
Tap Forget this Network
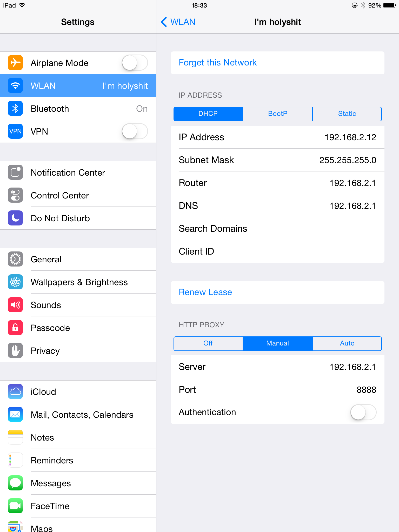[278, 63]
